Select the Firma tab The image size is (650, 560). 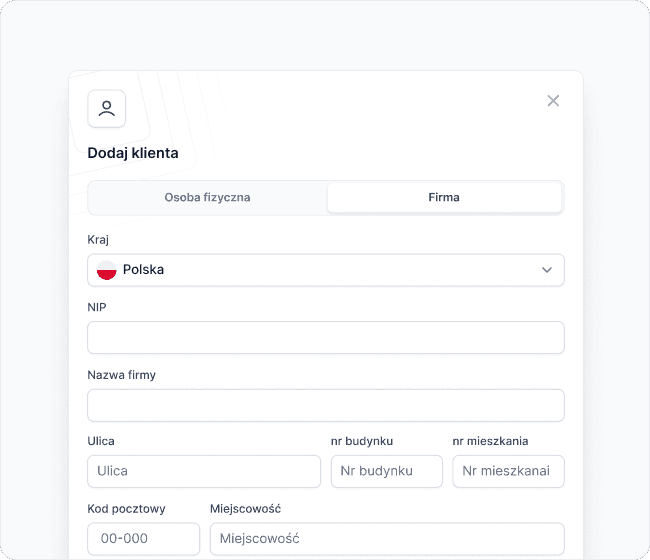click(444, 197)
